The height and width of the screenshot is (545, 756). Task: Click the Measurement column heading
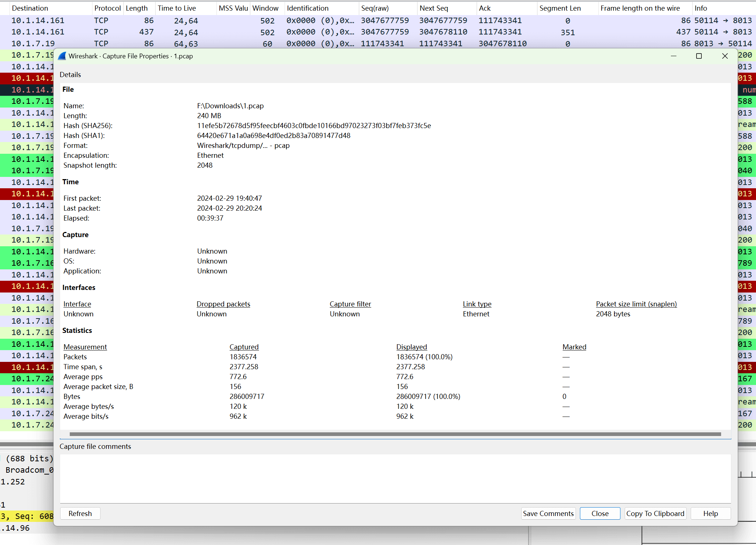coord(85,347)
